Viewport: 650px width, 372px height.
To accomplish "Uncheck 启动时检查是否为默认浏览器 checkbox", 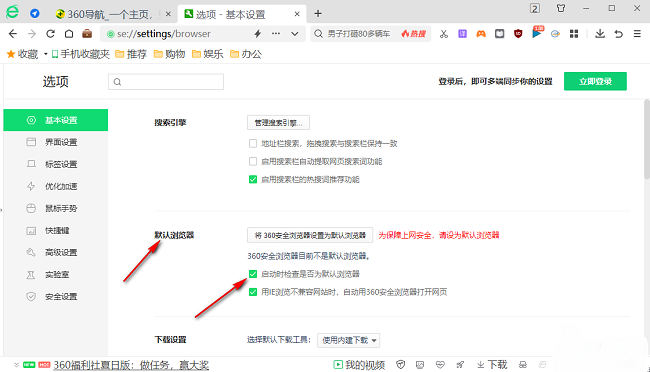I will (253, 274).
